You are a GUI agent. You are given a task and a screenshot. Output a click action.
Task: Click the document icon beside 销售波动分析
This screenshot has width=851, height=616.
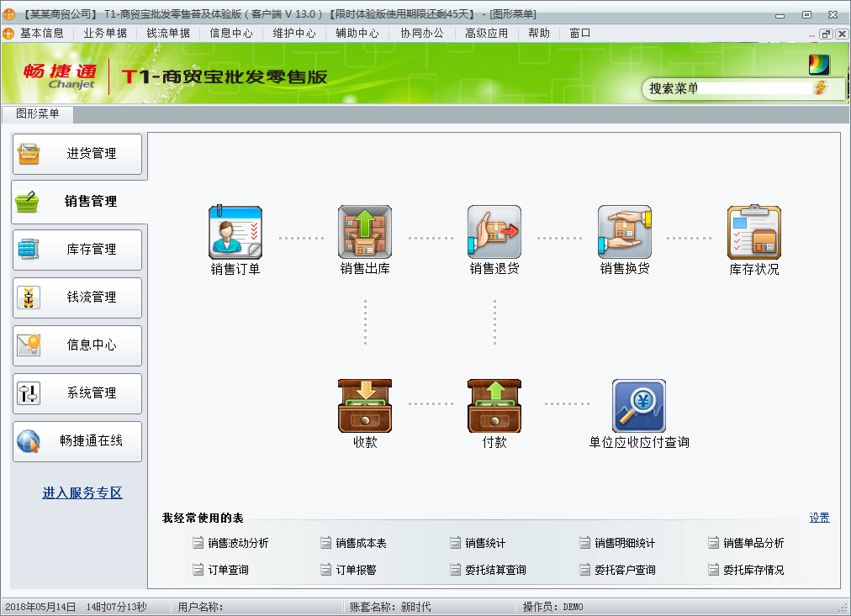[198, 543]
